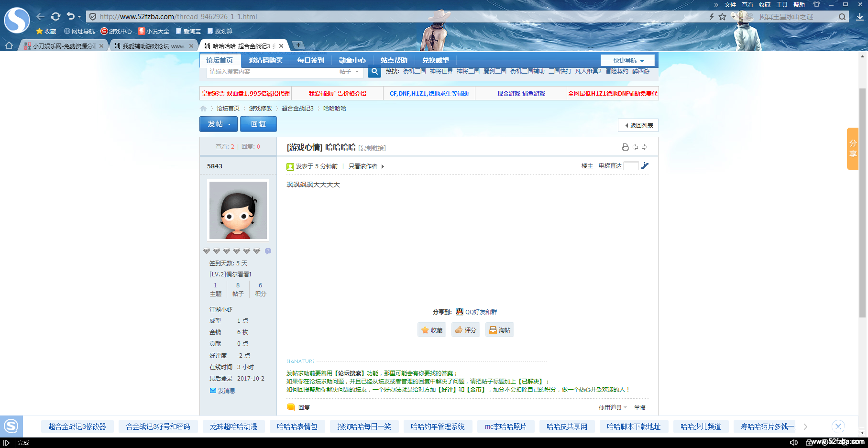Screen dimensions: 868x448
Task: Go to next thread with right arrow icon
Action: [645, 147]
